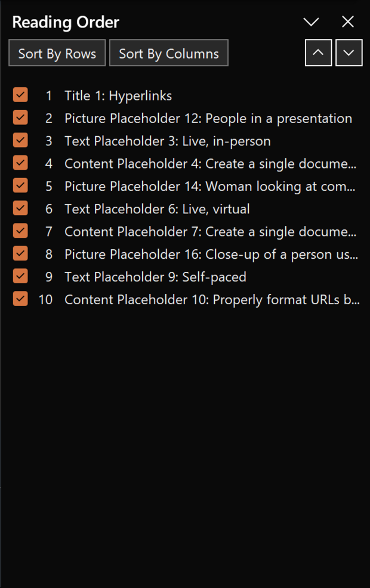Close the Reading Order pane
Viewport: 370px width, 588px height.
(x=348, y=22)
